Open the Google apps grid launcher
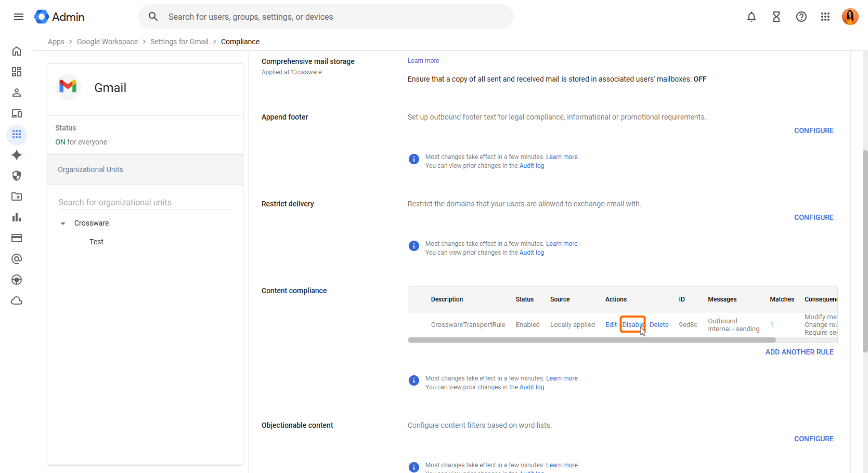This screenshot has width=868, height=473. coord(825,17)
